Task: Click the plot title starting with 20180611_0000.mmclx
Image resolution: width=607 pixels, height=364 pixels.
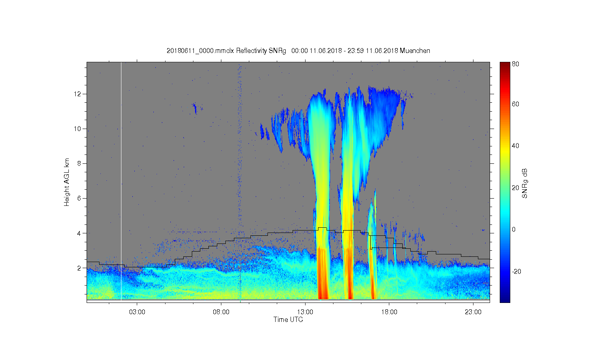Action: tap(298, 51)
